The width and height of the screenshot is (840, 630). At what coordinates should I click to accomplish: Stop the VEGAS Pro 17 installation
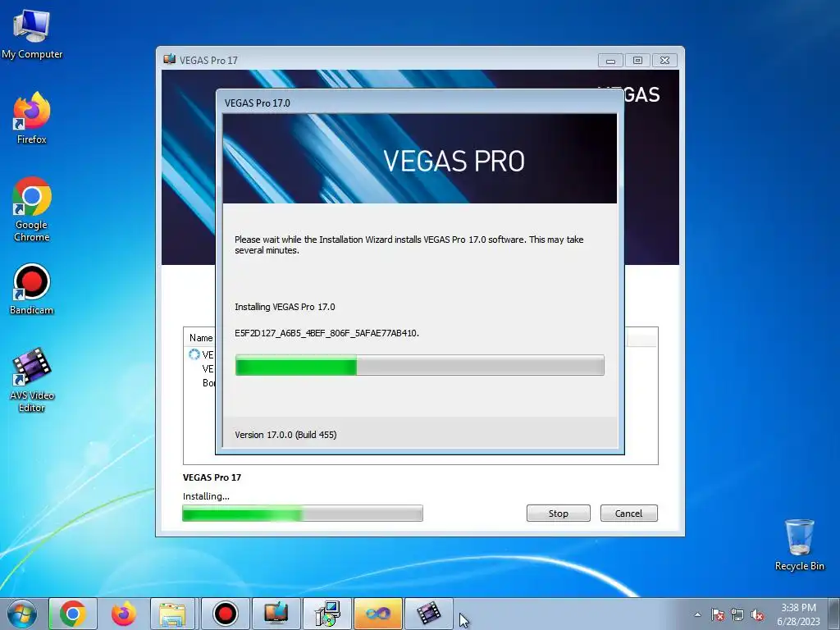click(558, 514)
